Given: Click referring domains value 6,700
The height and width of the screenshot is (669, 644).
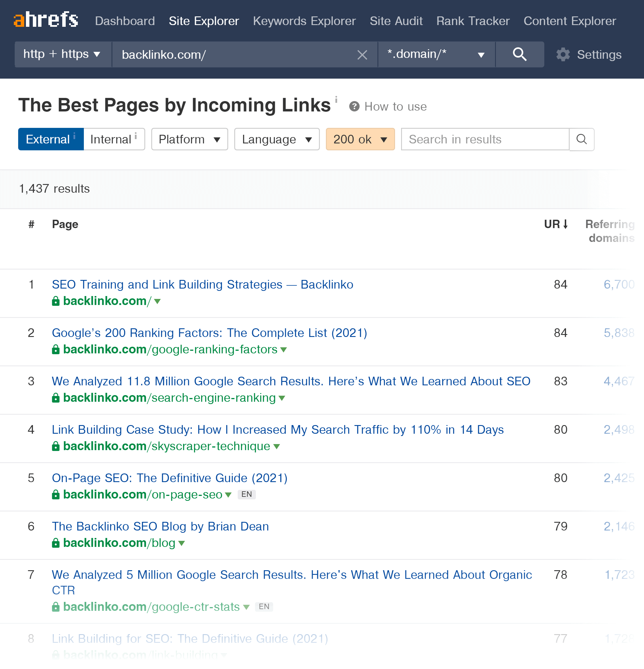Looking at the screenshot, I should 619,284.
